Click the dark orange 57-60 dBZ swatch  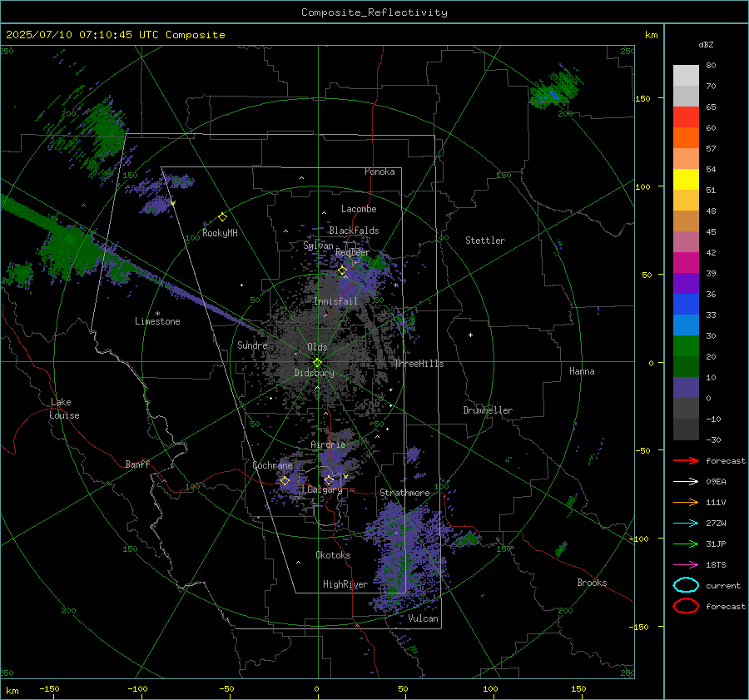click(x=686, y=138)
